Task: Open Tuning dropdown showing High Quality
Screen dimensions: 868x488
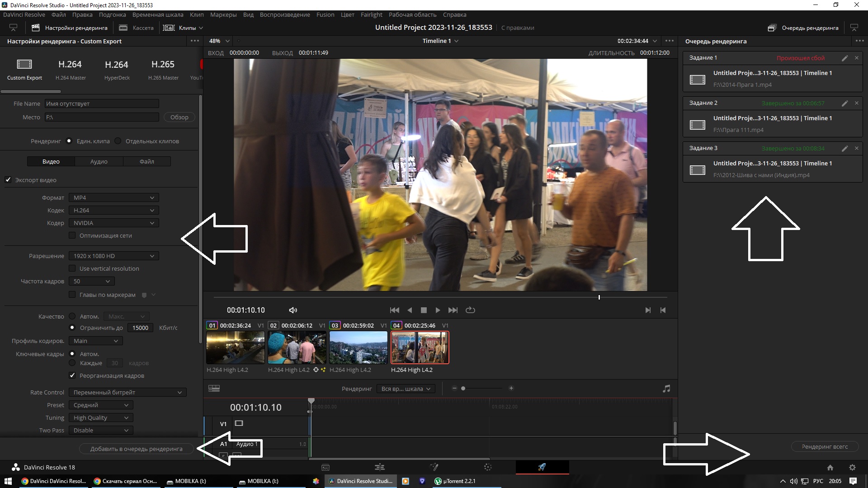Action: pyautogui.click(x=101, y=418)
